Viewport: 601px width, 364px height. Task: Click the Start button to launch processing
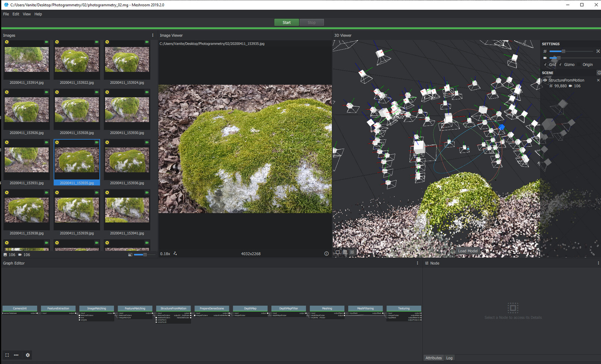pyautogui.click(x=286, y=22)
